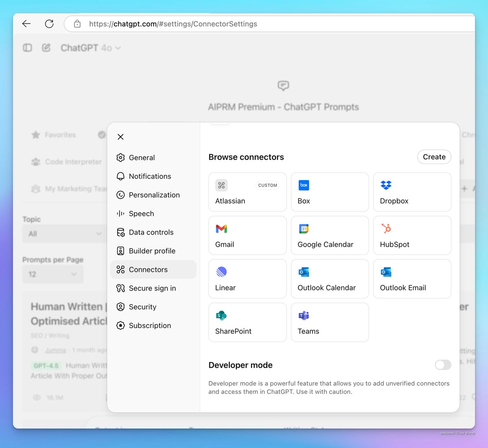
Task: Open the SharePoint connector card
Action: point(248,322)
